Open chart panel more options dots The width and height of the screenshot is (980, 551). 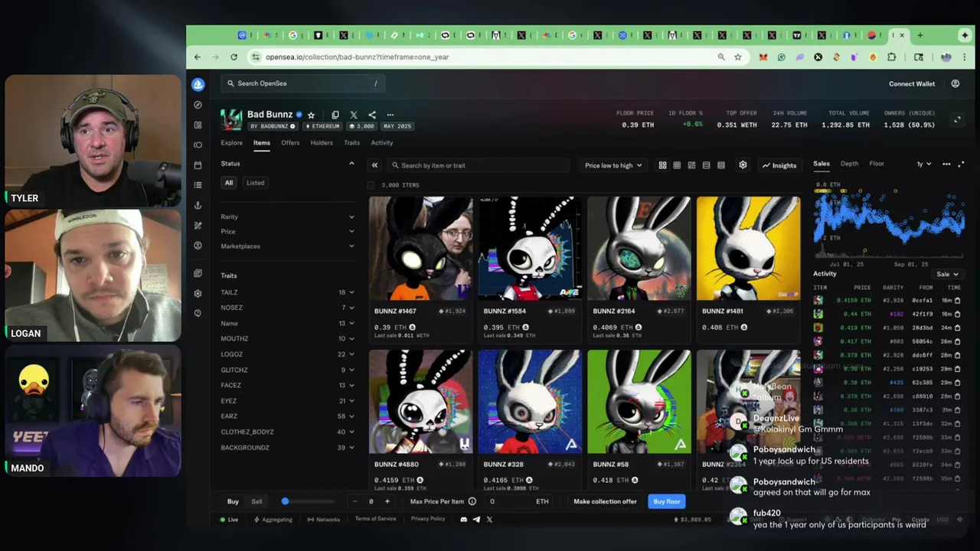coord(946,164)
